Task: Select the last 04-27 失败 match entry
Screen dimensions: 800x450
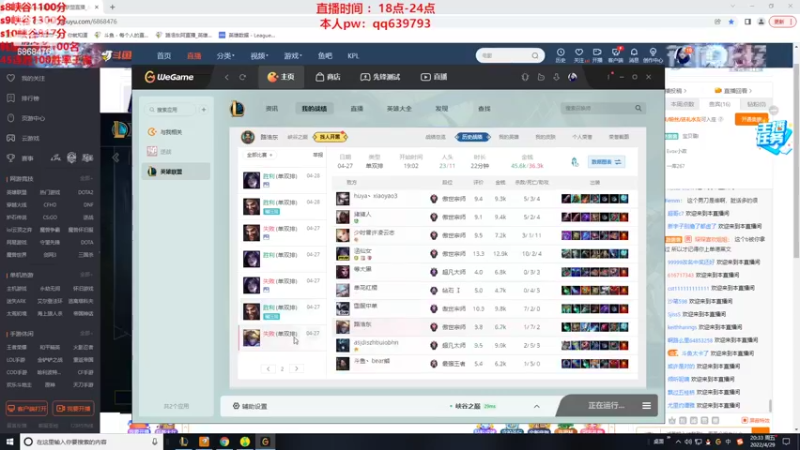Action: 282,337
